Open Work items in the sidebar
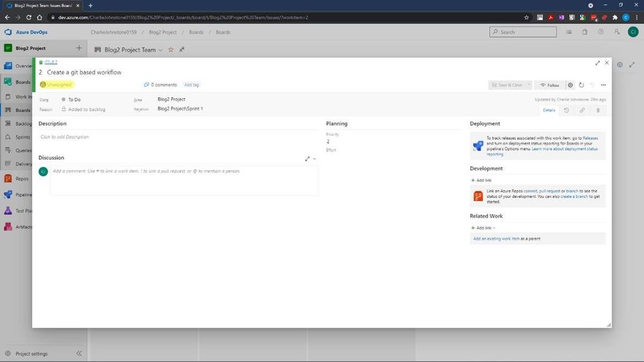Image resolution: width=644 pixels, height=362 pixels. [x=18, y=97]
